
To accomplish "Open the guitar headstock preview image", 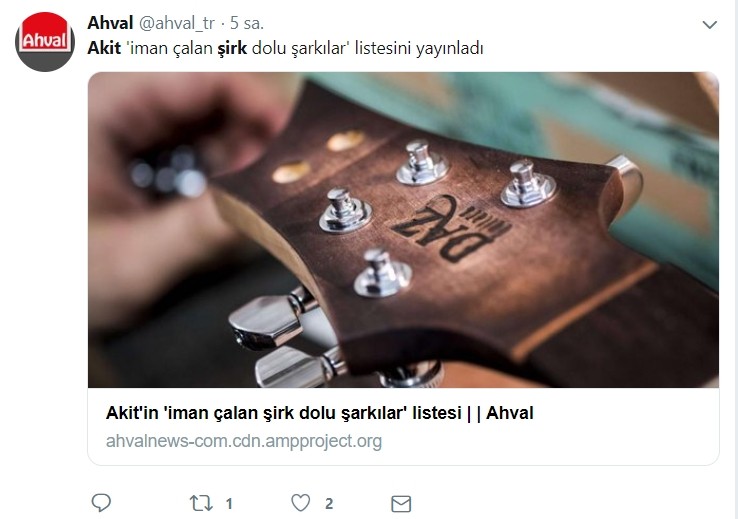I will point(403,230).
